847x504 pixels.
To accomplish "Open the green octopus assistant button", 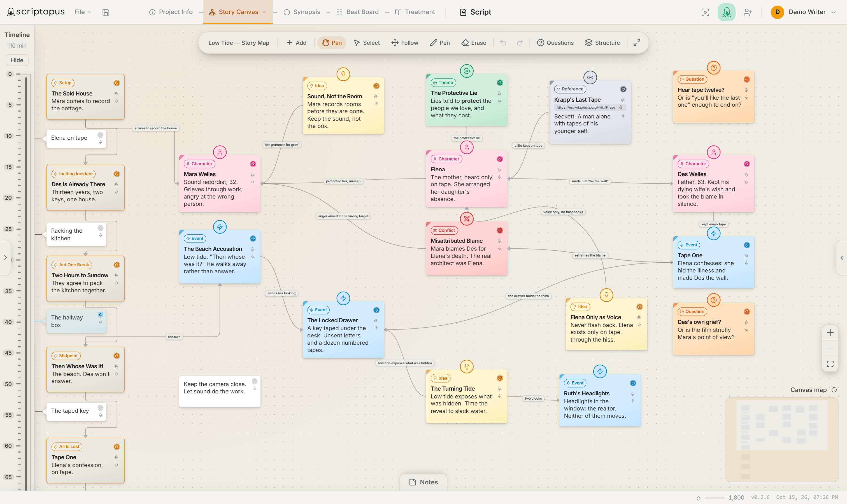I will pyautogui.click(x=726, y=12).
